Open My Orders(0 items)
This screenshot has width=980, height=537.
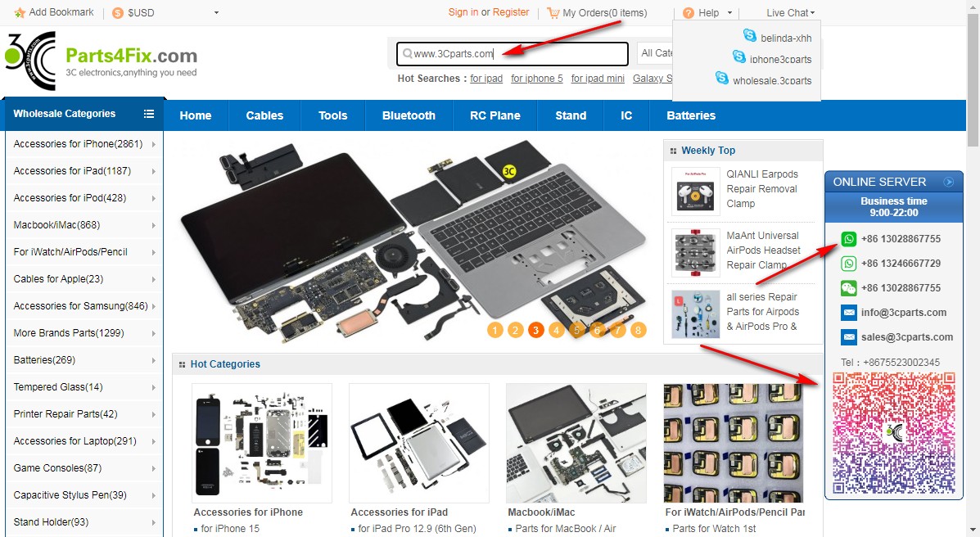(604, 12)
